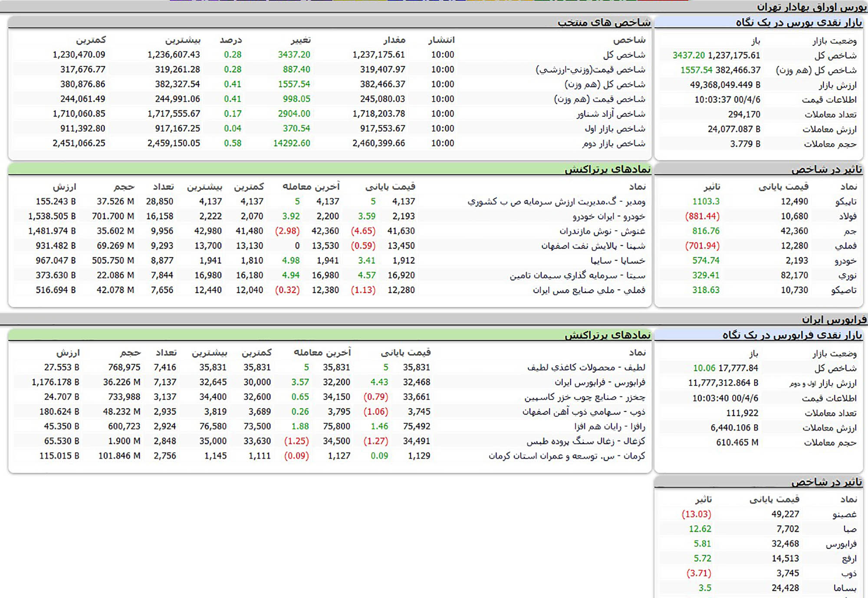Open the خساپا - سایپا symbol
This screenshot has width=868, height=598.
coord(618,261)
